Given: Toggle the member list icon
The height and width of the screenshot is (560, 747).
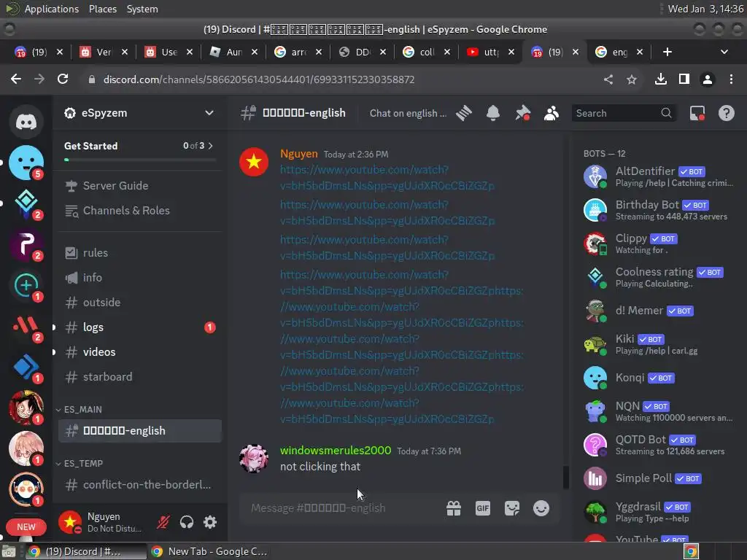Looking at the screenshot, I should click(x=551, y=113).
